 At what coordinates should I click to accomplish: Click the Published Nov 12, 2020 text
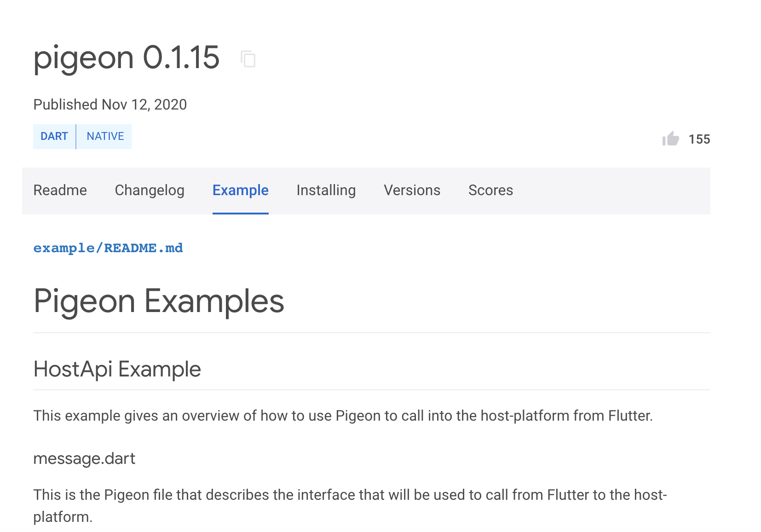click(110, 104)
